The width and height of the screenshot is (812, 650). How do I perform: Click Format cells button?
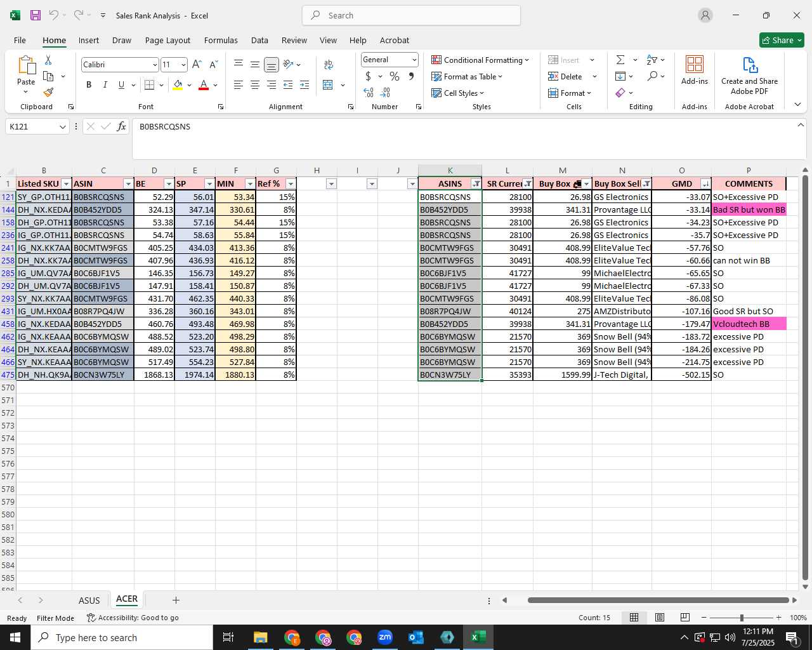pos(570,93)
